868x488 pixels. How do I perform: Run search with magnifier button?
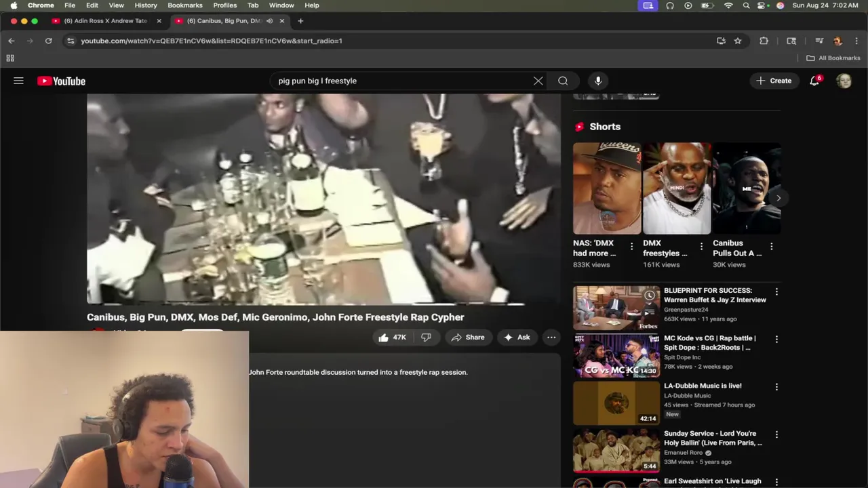coord(563,81)
